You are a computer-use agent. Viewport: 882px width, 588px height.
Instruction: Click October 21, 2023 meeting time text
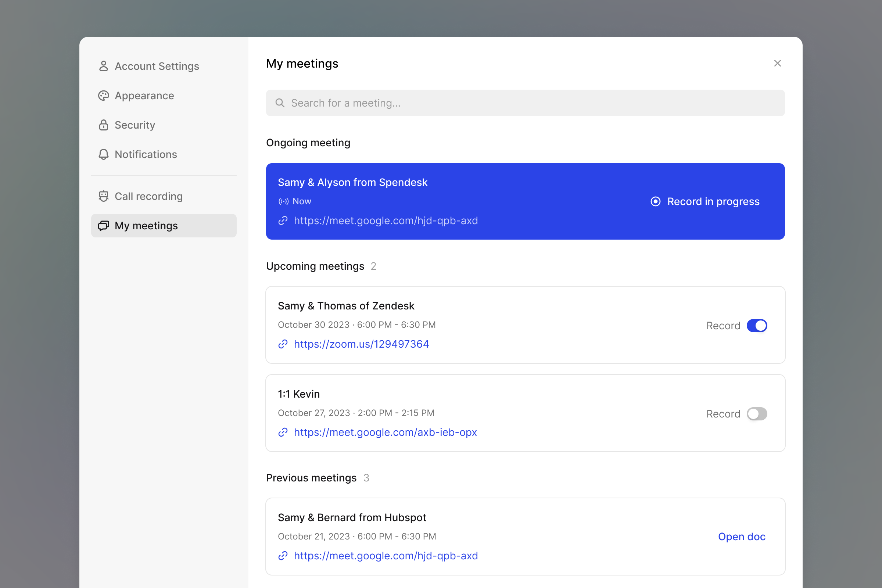[x=357, y=536]
